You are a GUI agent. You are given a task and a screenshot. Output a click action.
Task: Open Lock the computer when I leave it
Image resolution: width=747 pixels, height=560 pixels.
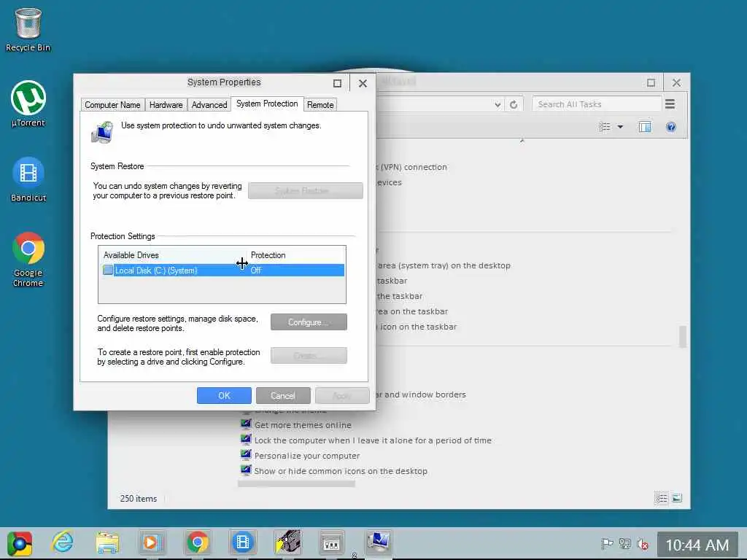click(373, 440)
